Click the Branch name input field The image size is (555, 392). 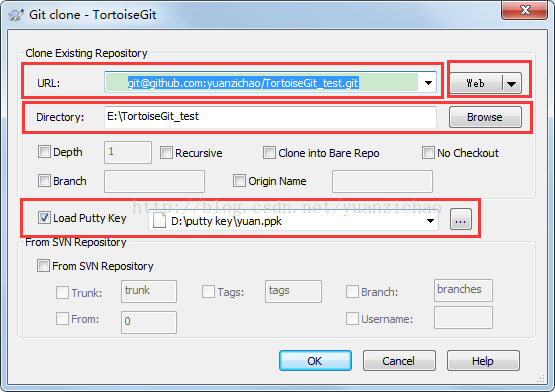click(154, 181)
